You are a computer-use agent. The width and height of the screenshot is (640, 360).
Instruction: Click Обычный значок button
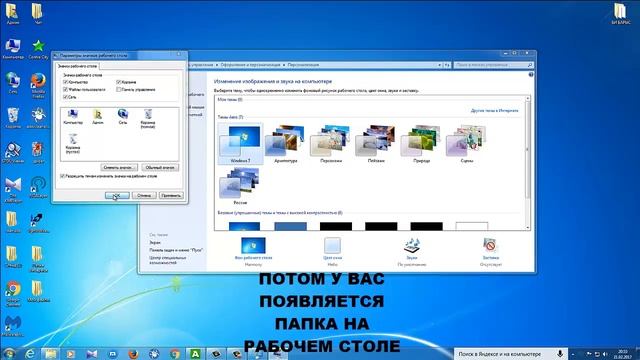tap(160, 168)
